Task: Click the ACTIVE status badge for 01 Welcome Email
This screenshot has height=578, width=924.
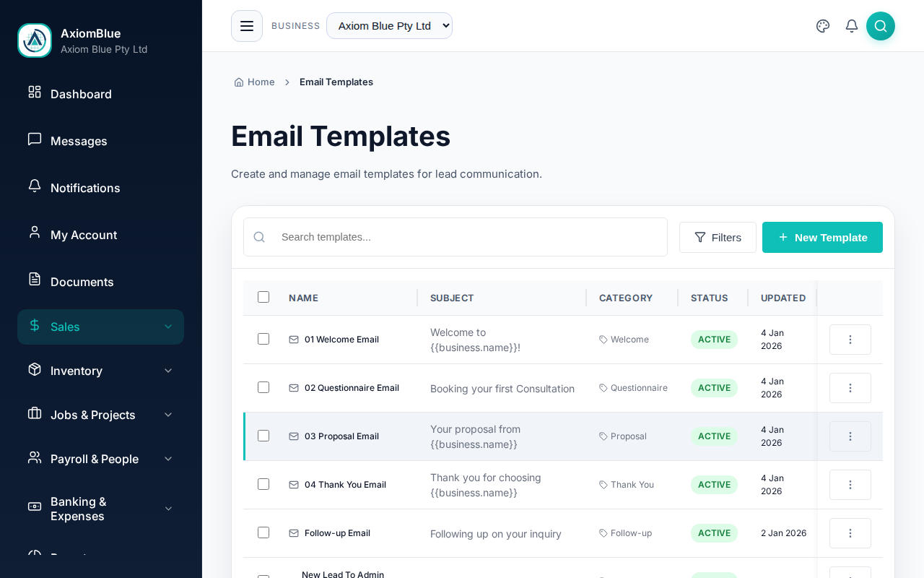Action: 714,340
